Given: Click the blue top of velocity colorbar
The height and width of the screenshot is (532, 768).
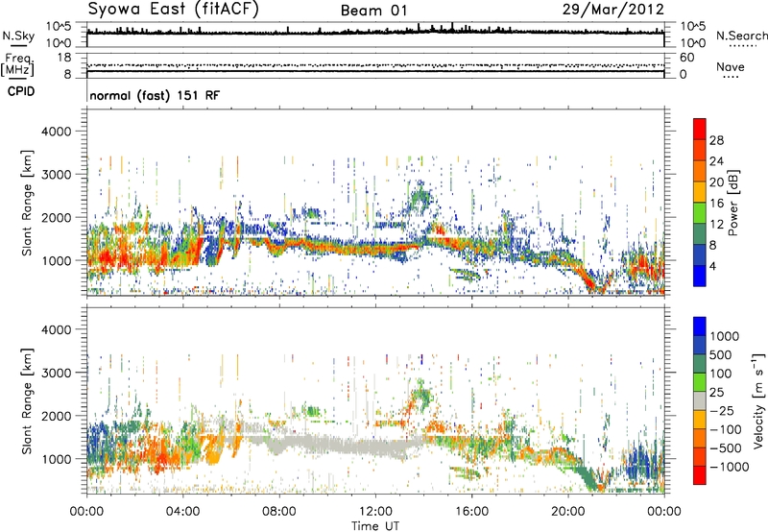Looking at the screenshot, I should (700, 326).
